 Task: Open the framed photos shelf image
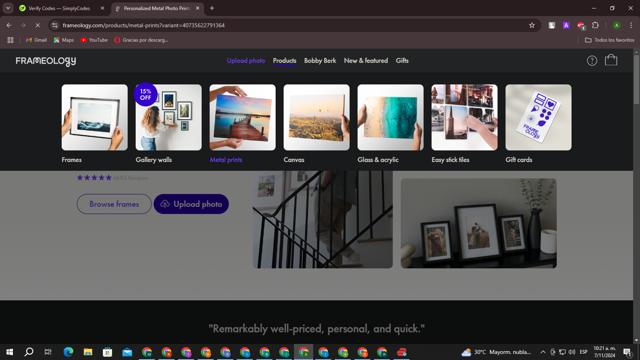pos(479,223)
